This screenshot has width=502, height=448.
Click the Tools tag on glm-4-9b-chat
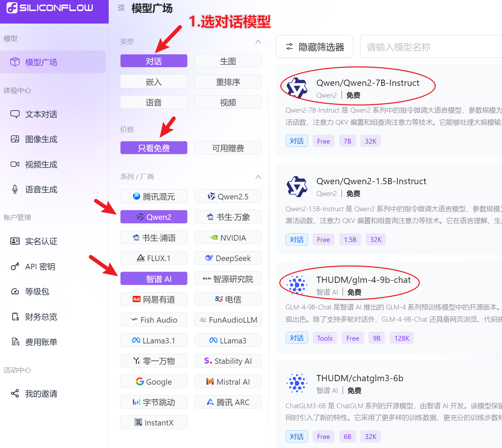coord(325,338)
